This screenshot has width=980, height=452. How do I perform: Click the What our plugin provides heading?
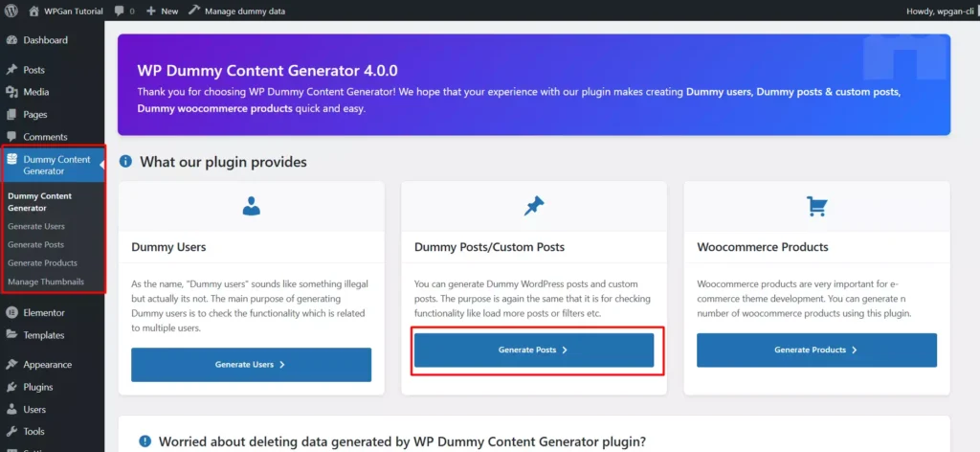pos(223,162)
